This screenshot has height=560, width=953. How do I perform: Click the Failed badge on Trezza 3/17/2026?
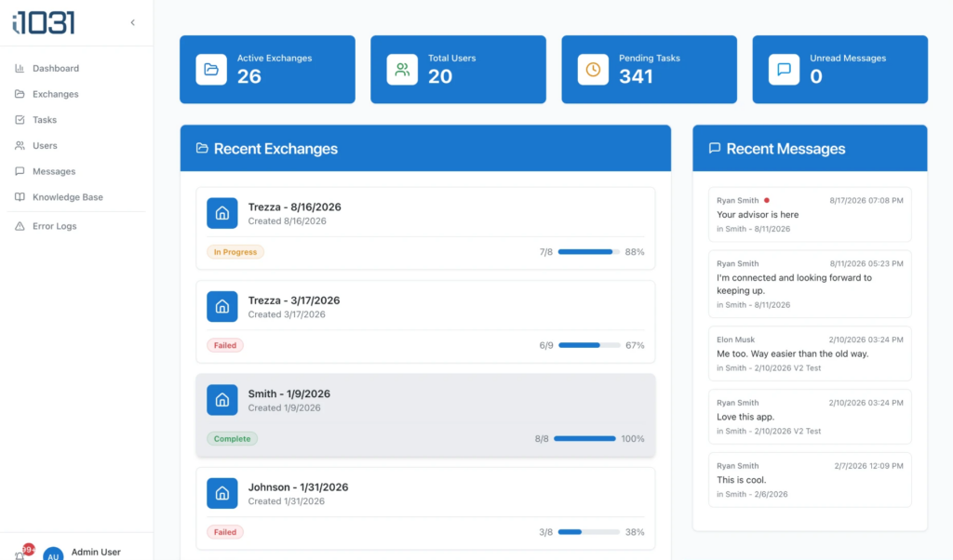(225, 346)
